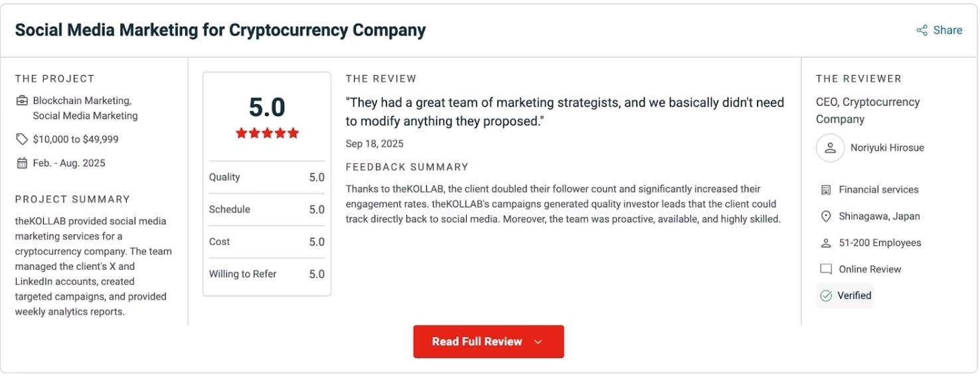Click reviewer name Noriyuki Hirosue
The height and width of the screenshot is (378, 980).
(887, 148)
